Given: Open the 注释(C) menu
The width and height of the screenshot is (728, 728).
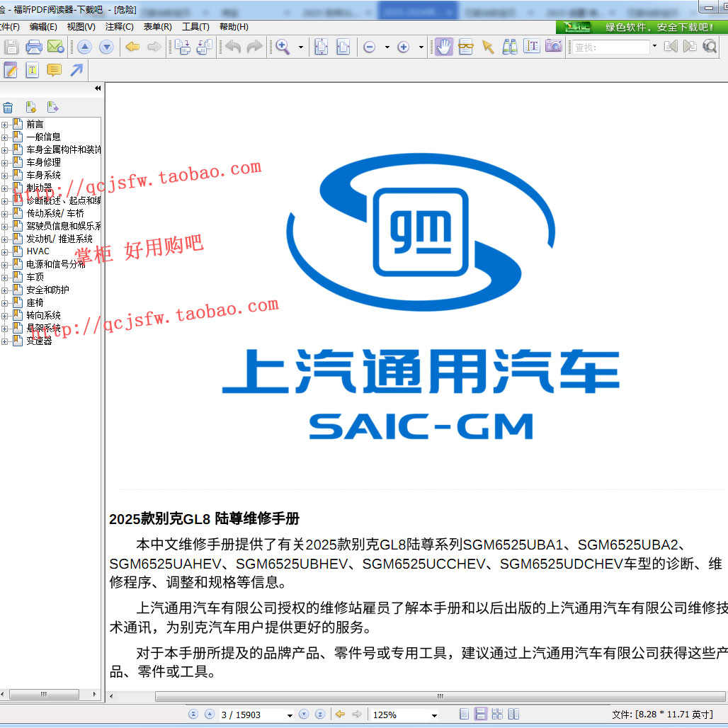Looking at the screenshot, I should (x=119, y=27).
